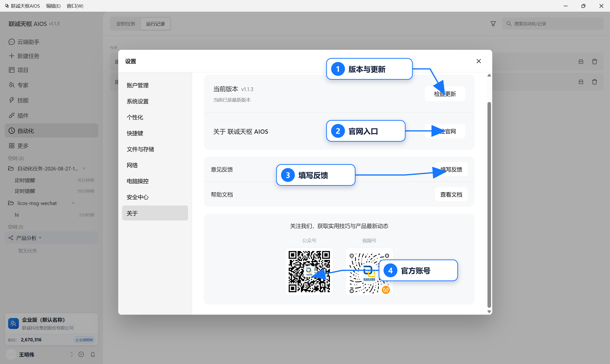Viewport: 610px width, 364px height.
Task: Select 电脑操控 in settings
Action: [155, 181]
